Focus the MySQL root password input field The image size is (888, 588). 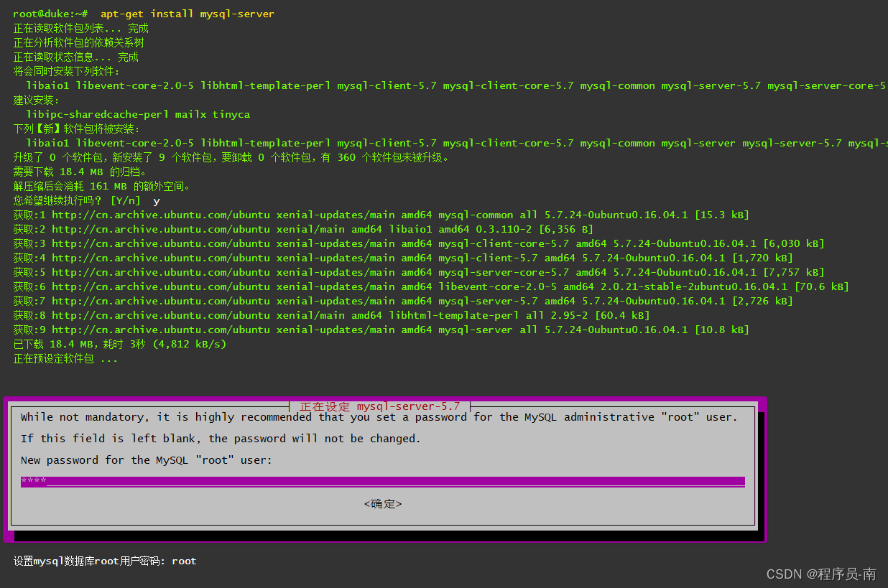click(383, 482)
